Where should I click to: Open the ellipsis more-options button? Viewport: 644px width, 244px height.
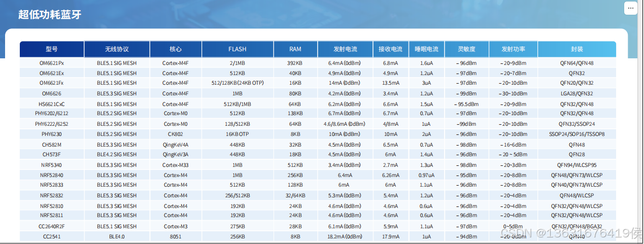(x=630, y=9)
